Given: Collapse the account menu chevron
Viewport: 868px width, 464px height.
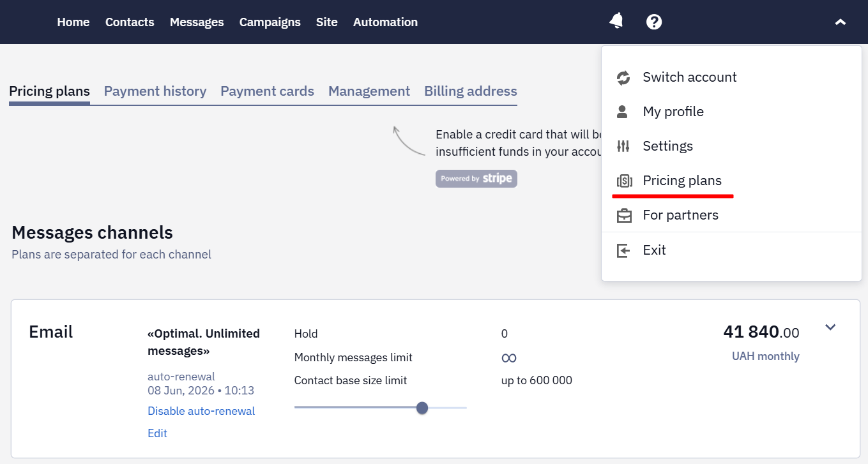Looking at the screenshot, I should coord(840,22).
